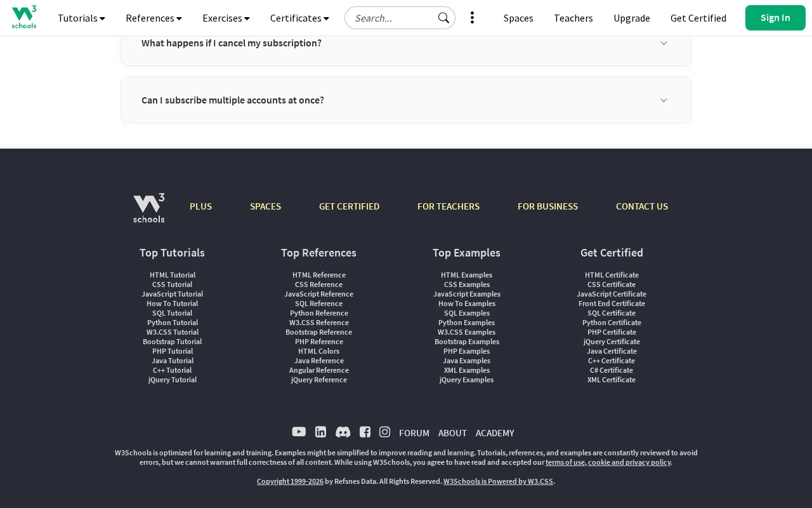812x508 pixels.
Task: Open the Instagram social icon
Action: click(384, 432)
